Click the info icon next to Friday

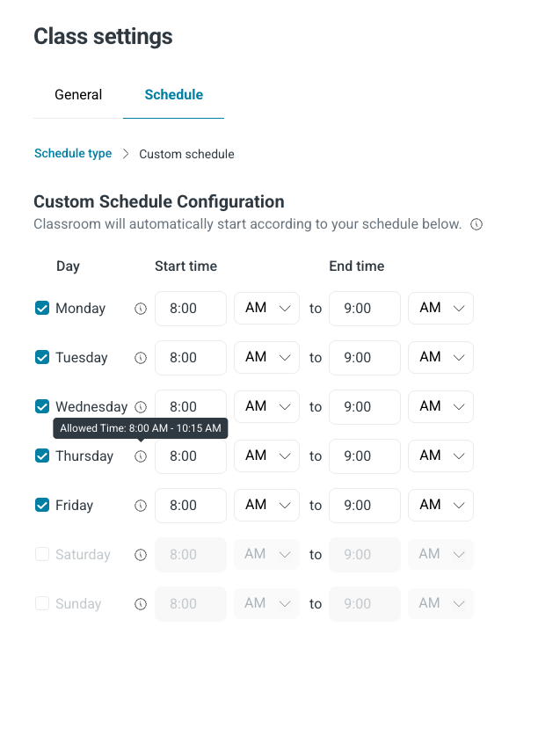click(x=141, y=506)
